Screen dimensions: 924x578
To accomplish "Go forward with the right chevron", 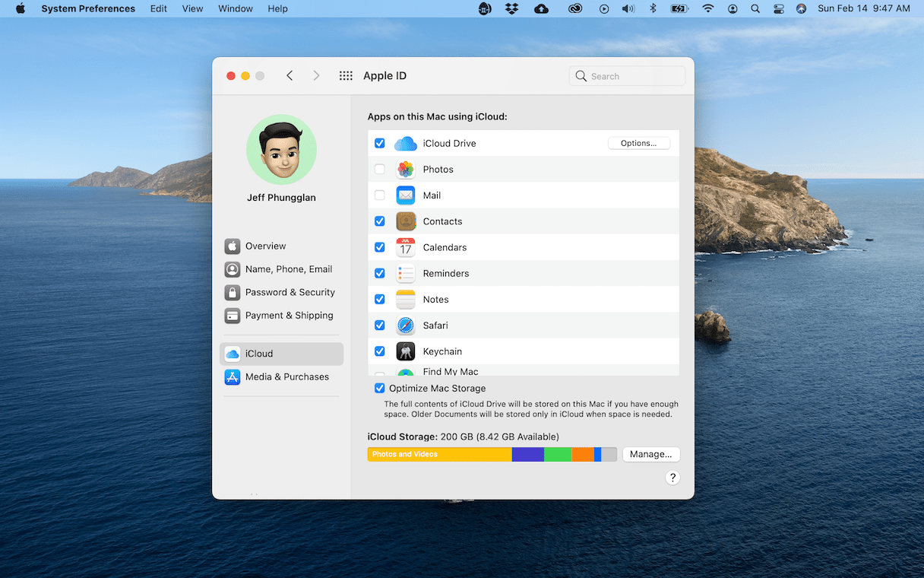I will pos(316,76).
